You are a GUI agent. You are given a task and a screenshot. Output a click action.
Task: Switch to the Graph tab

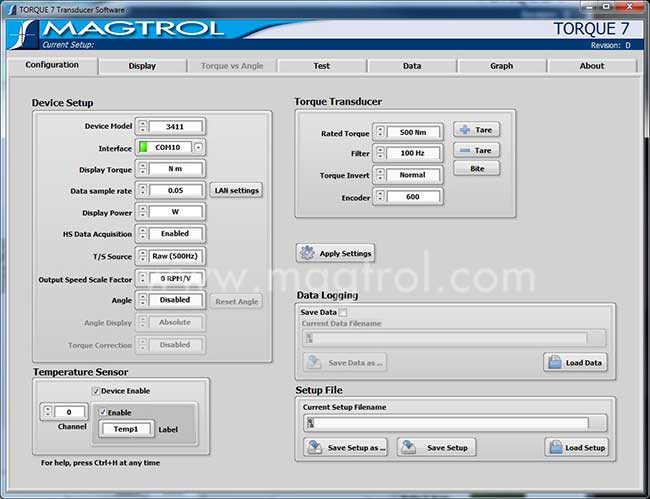[x=501, y=66]
